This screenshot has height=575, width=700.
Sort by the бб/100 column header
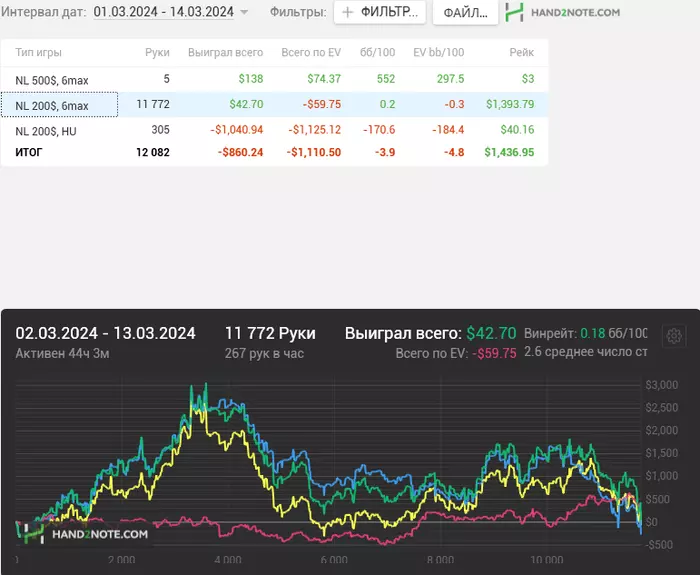378,52
